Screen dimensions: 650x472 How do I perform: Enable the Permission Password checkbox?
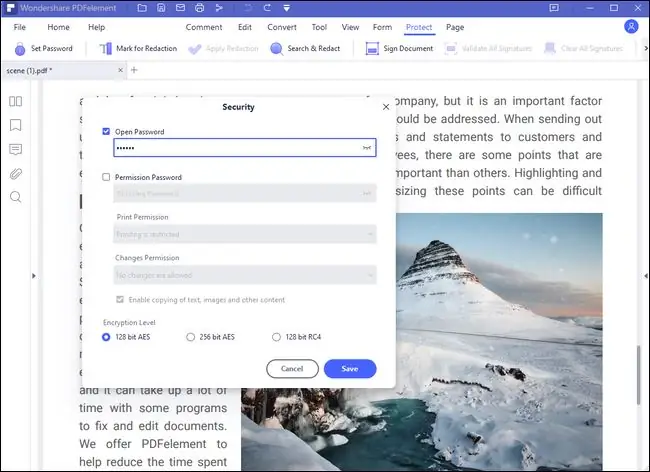pyautogui.click(x=107, y=177)
